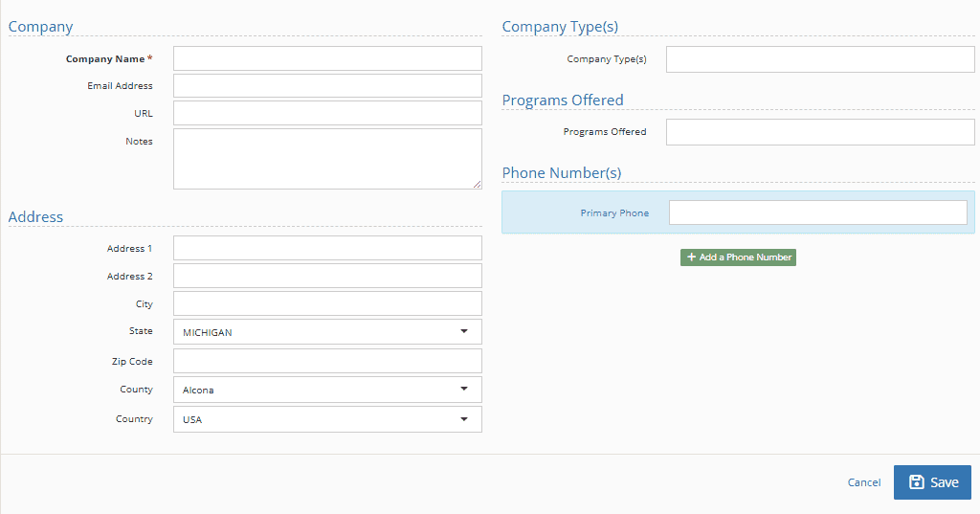Click into the Primary Phone field
Viewport: 980px width, 514px height.
(817, 212)
